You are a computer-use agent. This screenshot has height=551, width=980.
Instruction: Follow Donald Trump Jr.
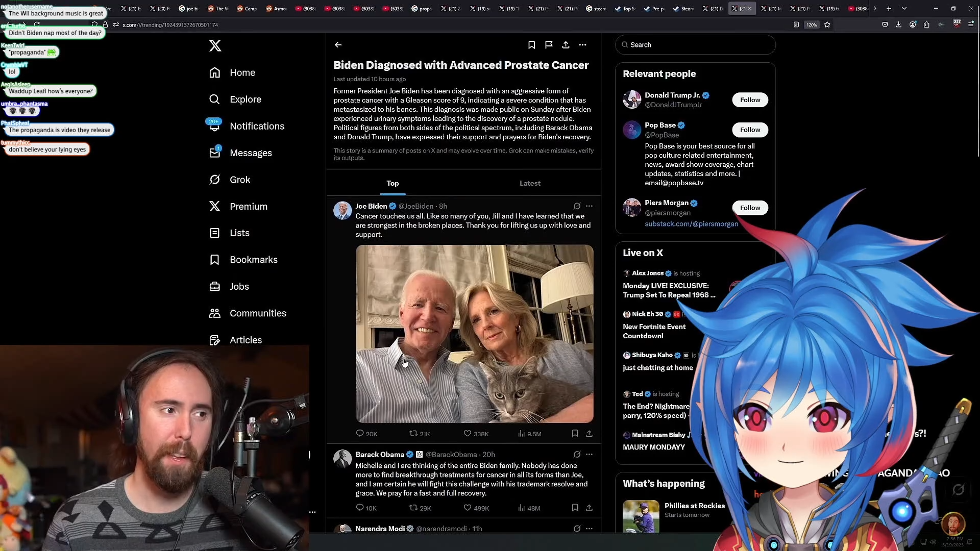click(750, 100)
